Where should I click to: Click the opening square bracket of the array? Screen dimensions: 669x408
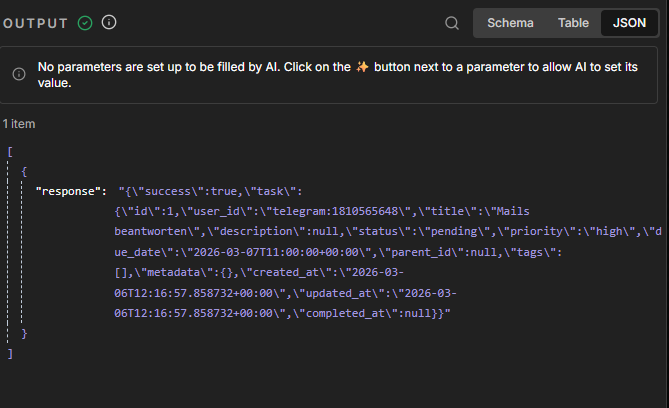click(x=9, y=151)
